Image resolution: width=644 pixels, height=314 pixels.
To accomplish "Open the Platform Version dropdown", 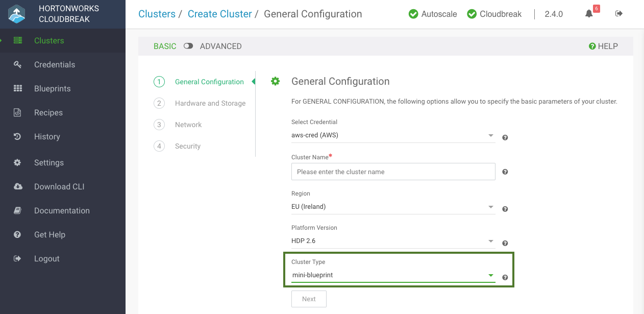I will (x=393, y=241).
